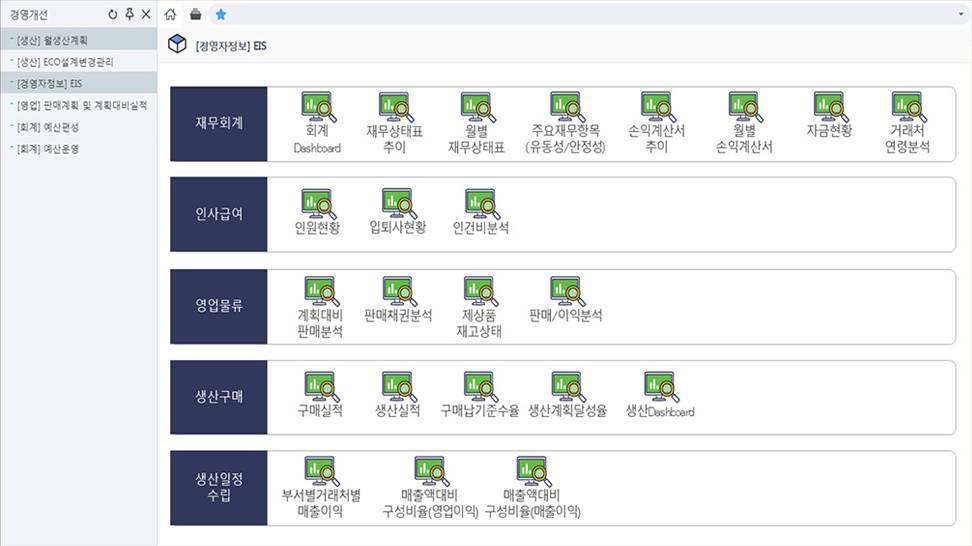Open the 생산Dashboard icon
972x546 pixels.
click(660, 388)
